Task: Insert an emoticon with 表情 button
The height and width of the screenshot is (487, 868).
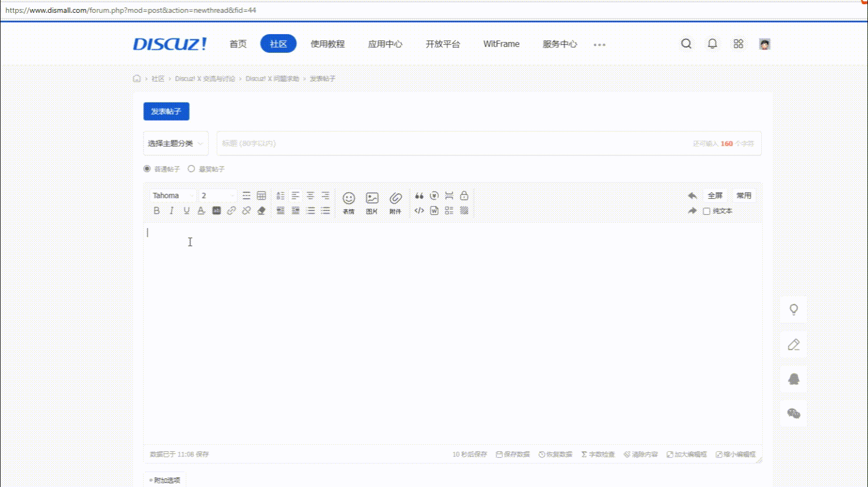Action: tap(349, 202)
